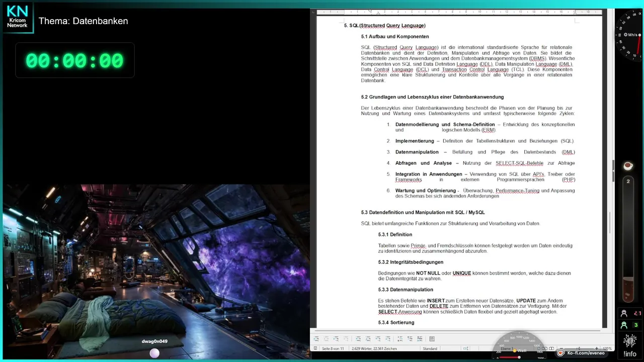Click the Ko-fi heart cup icon
Viewport: 644px width, 362px height.
tap(561, 353)
